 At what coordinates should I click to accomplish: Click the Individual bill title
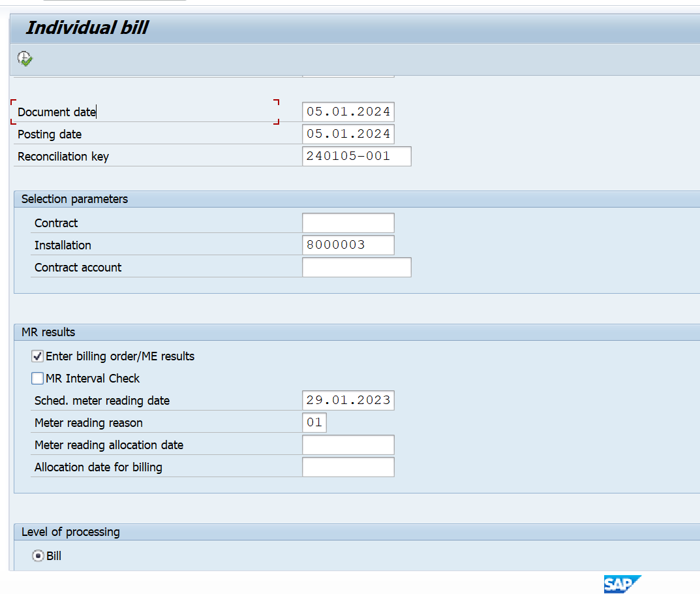[x=87, y=27]
